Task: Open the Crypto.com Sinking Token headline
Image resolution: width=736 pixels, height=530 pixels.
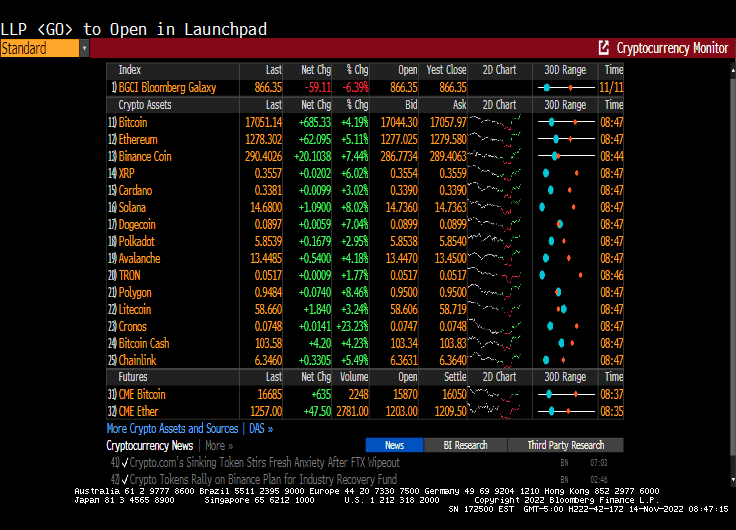Action: coord(265,463)
